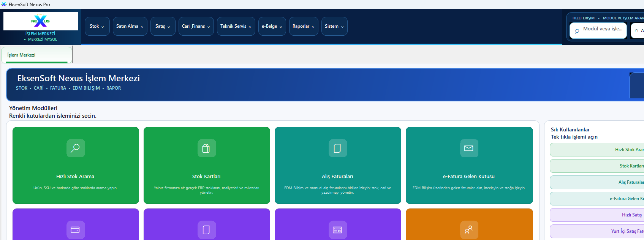This screenshot has width=644, height=240.
Task: Click the document icon on Alış Faturaları card
Action: [337, 148]
